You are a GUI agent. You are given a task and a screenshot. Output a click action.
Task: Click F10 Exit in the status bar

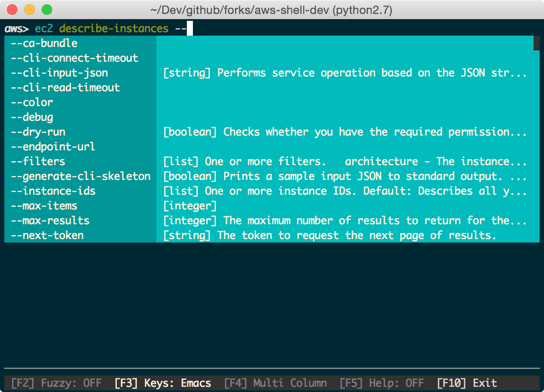(467, 383)
